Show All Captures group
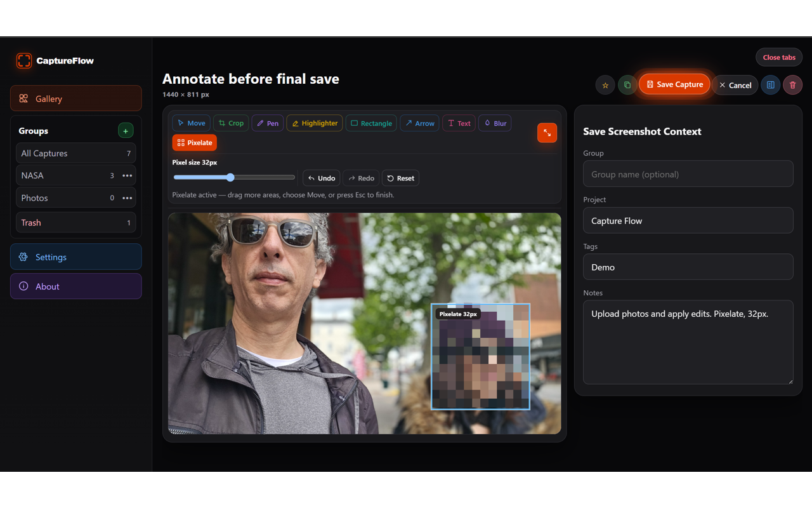 pyautogui.click(x=76, y=153)
